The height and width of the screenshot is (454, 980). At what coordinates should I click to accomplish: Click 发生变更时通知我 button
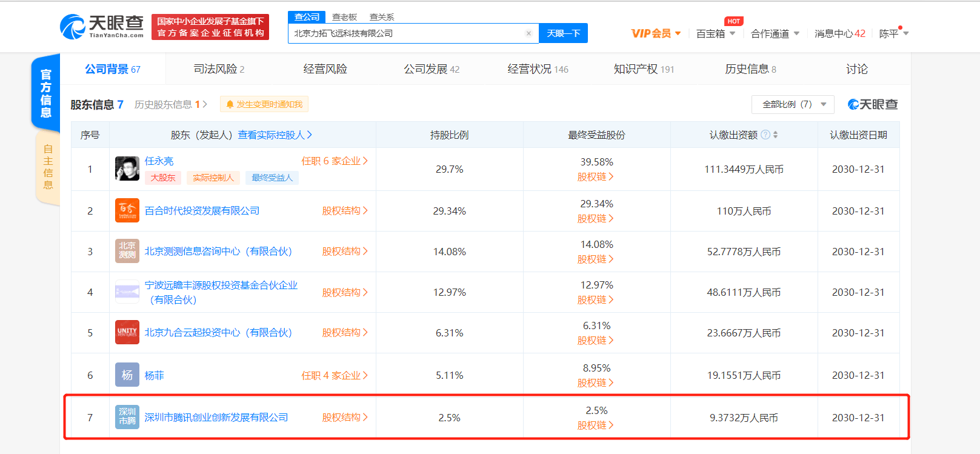click(x=264, y=104)
